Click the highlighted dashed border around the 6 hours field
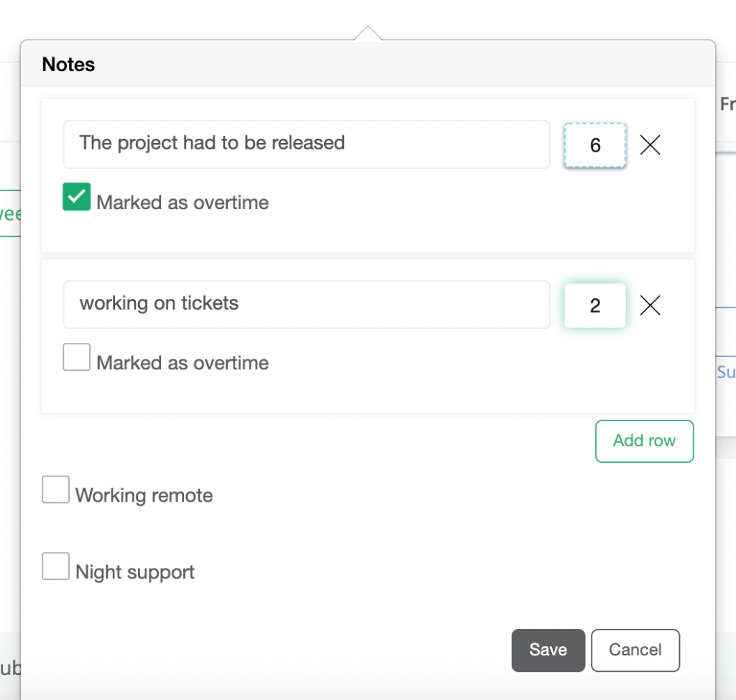 [x=595, y=124]
